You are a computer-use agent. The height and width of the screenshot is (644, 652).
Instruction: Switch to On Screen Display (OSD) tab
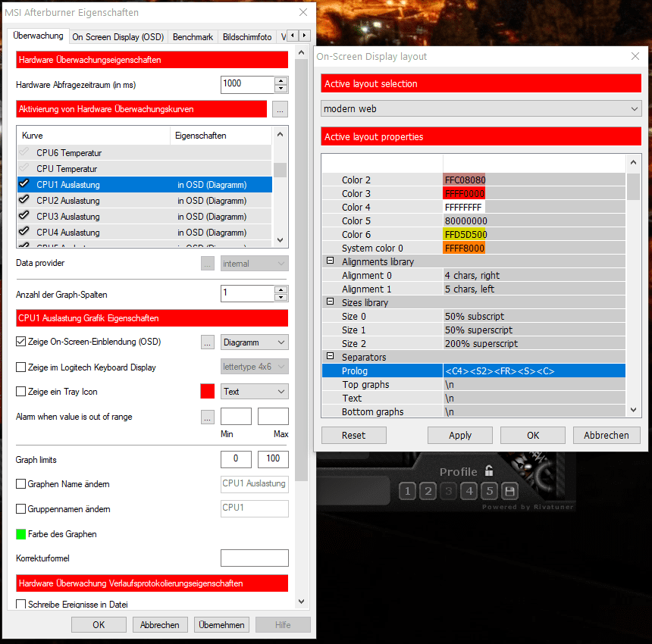point(118,37)
